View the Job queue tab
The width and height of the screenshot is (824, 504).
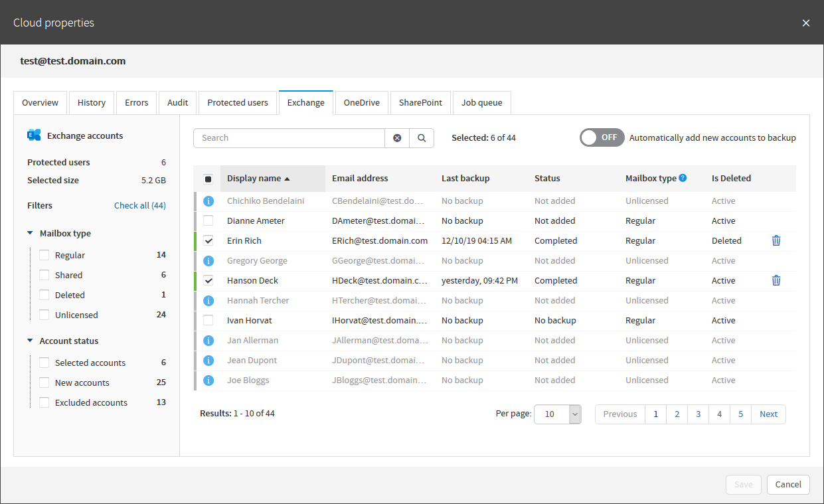(x=482, y=103)
